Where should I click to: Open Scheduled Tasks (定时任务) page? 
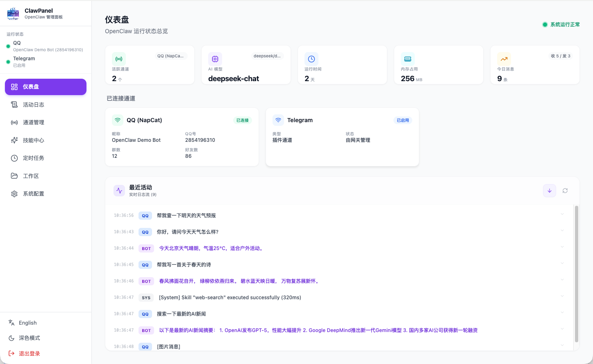click(33, 158)
